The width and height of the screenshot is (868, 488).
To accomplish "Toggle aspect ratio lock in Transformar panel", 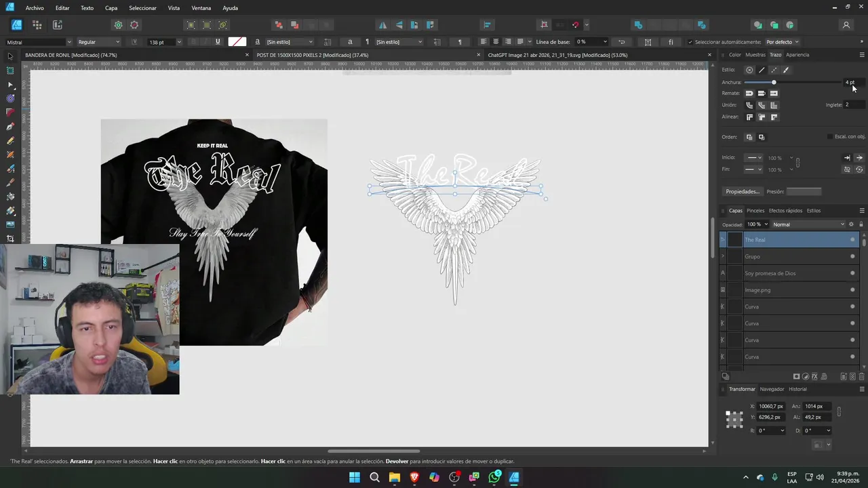I will [839, 412].
